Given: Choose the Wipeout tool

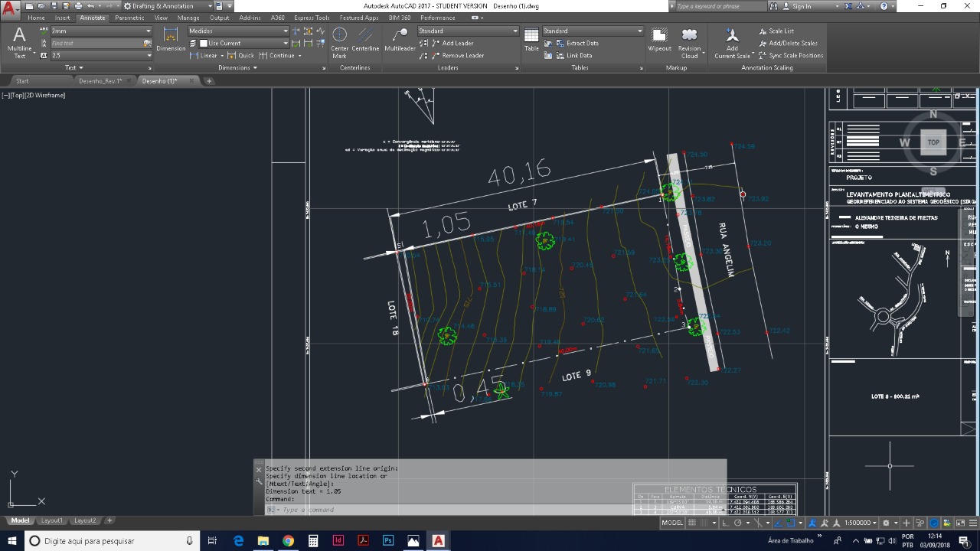Looking at the screenshot, I should click(x=659, y=40).
